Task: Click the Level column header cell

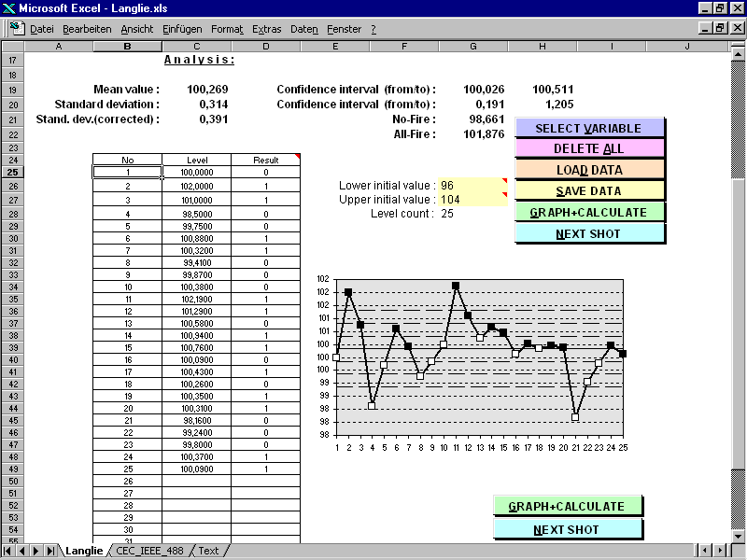Action: click(x=197, y=160)
